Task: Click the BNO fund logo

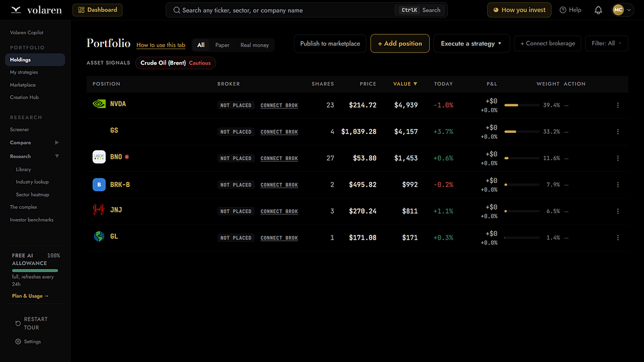Action: click(x=99, y=157)
